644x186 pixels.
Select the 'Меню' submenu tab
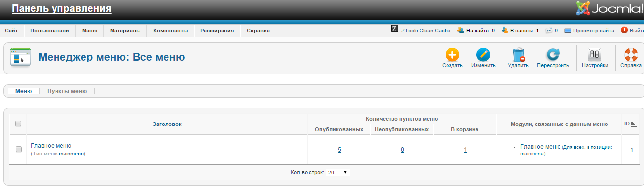coord(24,91)
